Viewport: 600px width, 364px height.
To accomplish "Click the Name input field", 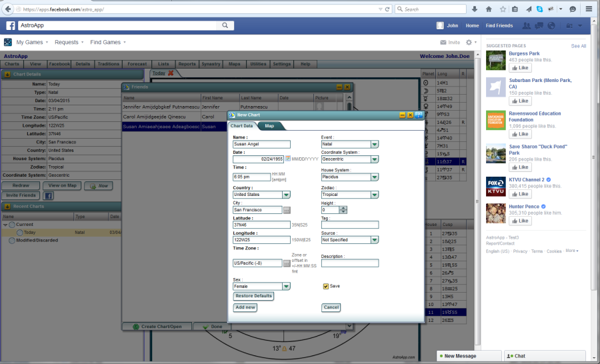I will coord(261,144).
